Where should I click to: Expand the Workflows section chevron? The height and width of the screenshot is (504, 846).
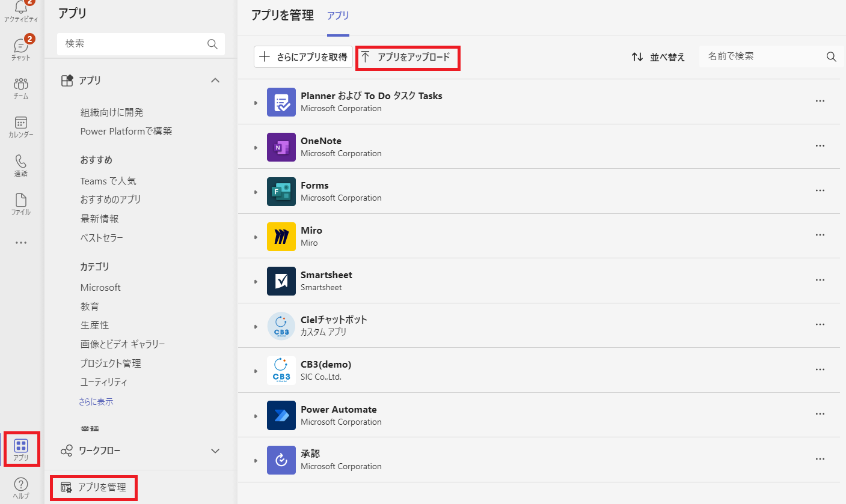[x=215, y=451]
